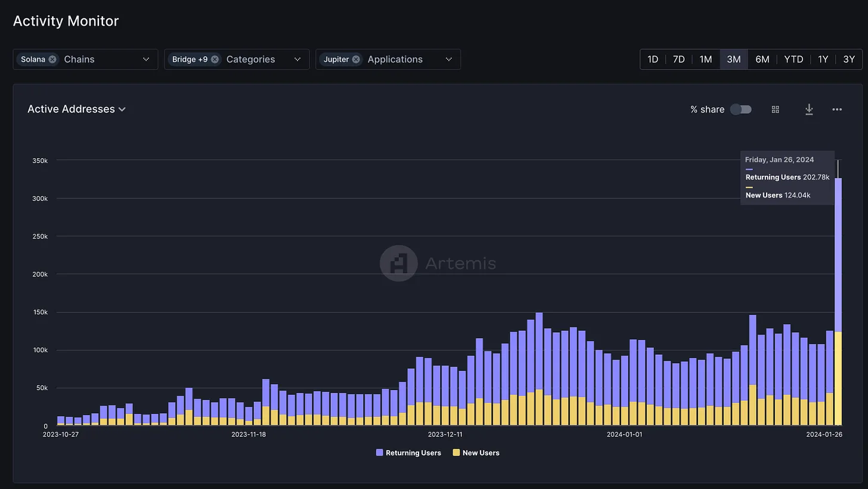Download the chart data
Screen dimensions: 868x489
click(x=809, y=109)
